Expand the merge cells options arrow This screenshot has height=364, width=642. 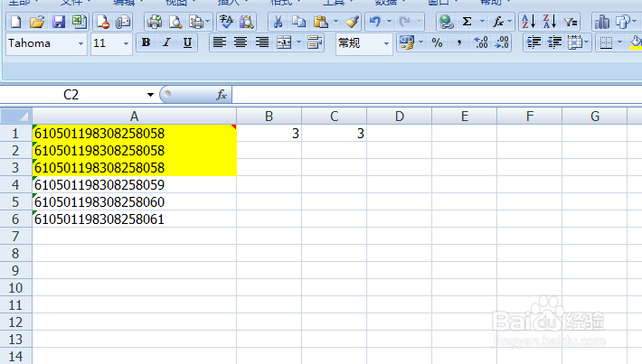(299, 42)
